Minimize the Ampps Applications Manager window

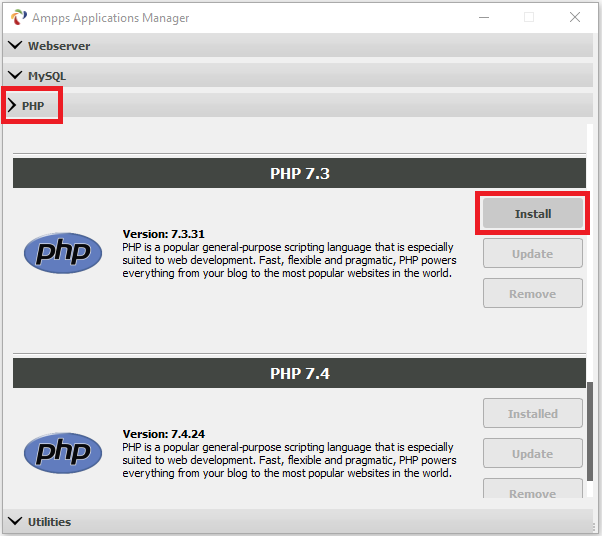(484, 17)
